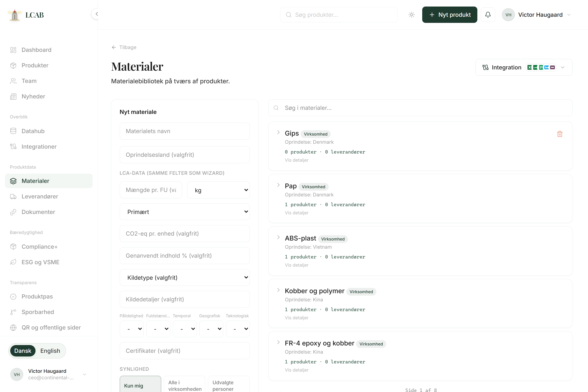Open the Team page
588x392 pixels.
click(49, 81)
